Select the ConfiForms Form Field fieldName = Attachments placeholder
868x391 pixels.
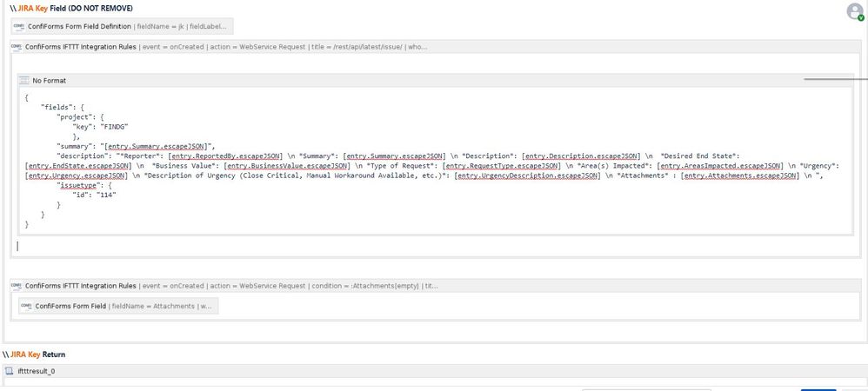click(x=118, y=306)
